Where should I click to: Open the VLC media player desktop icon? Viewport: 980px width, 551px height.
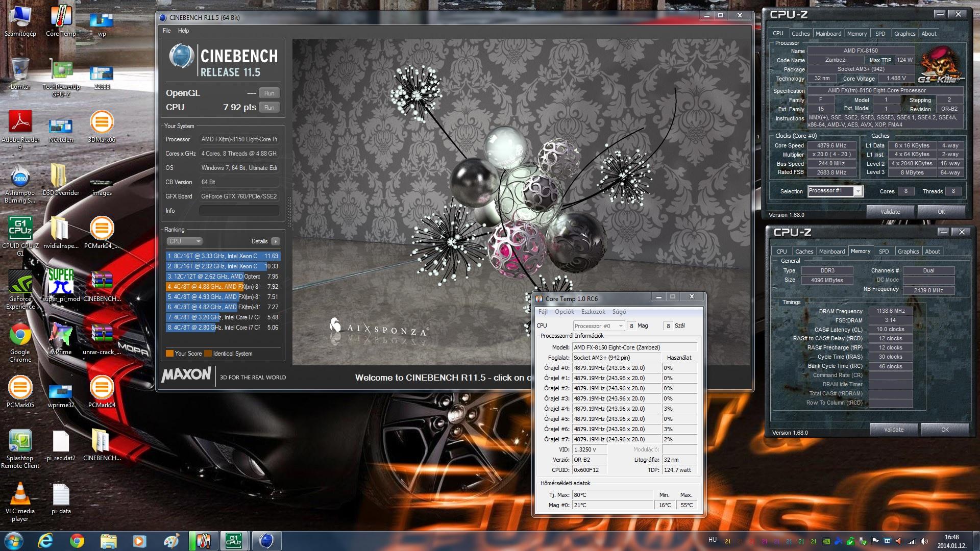20,502
